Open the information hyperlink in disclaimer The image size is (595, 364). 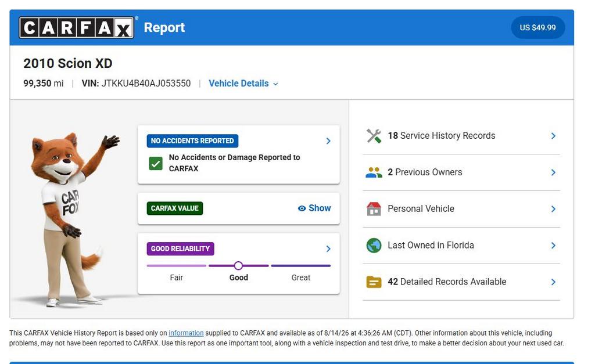click(x=186, y=333)
